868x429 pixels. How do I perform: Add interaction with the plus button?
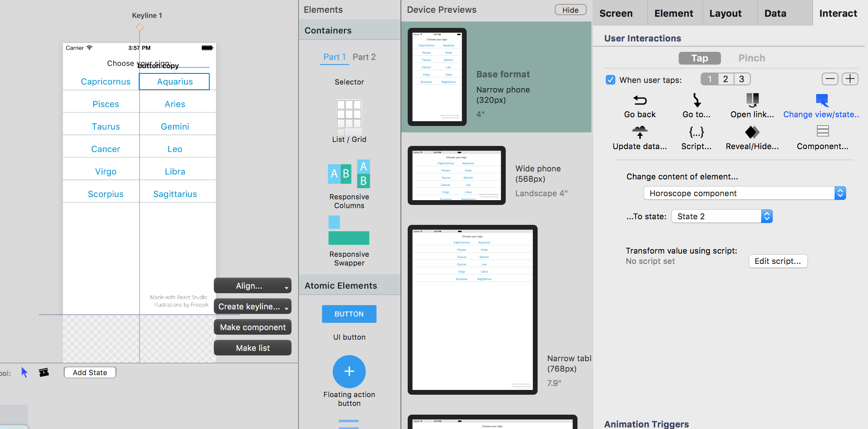click(x=850, y=79)
